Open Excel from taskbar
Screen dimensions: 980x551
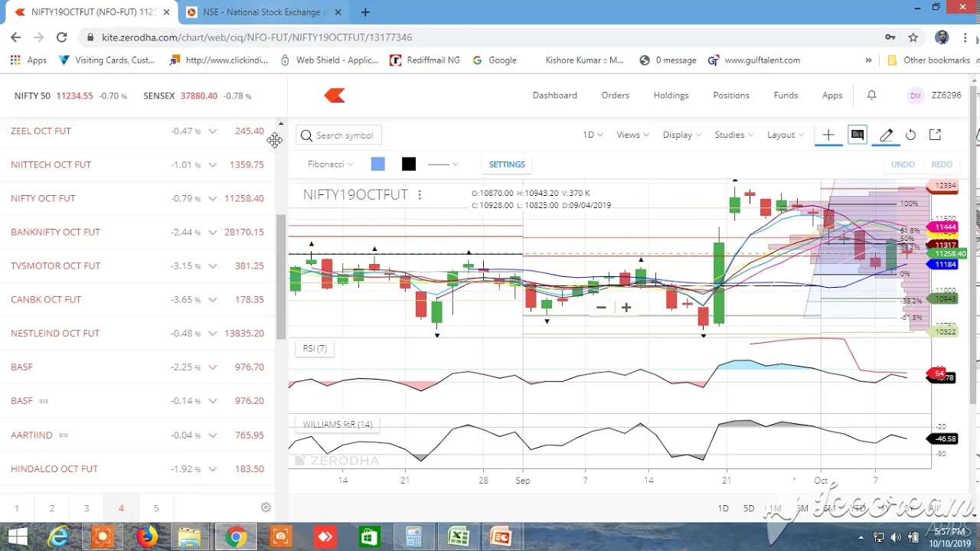459,536
